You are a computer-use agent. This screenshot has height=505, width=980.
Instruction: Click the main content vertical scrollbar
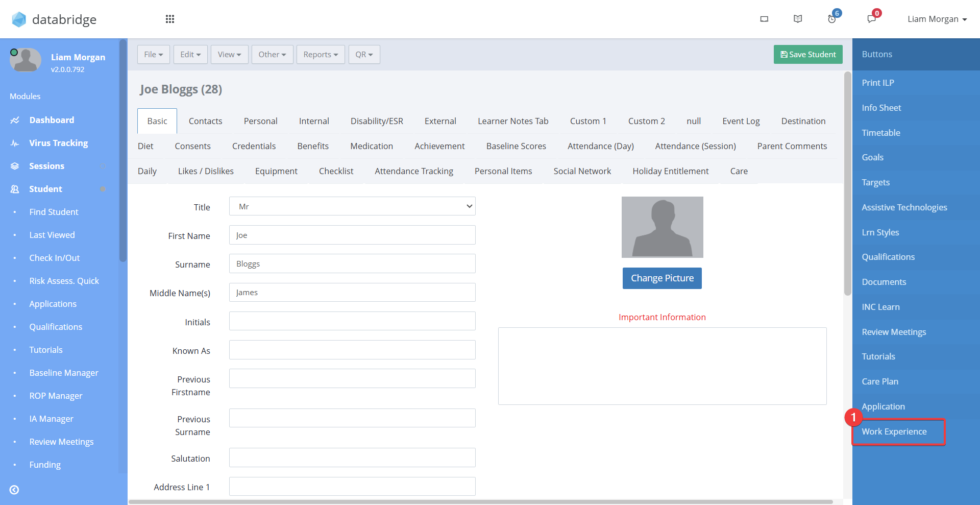(x=848, y=184)
